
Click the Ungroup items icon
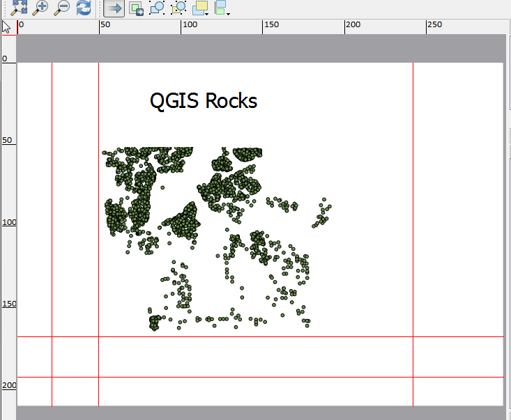click(178, 8)
